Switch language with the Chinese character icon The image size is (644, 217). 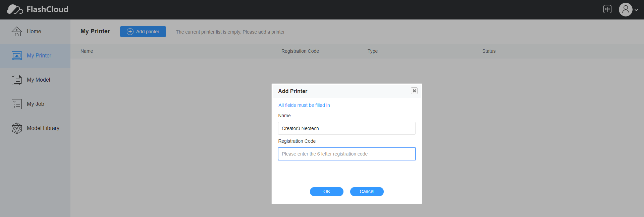[x=607, y=9]
